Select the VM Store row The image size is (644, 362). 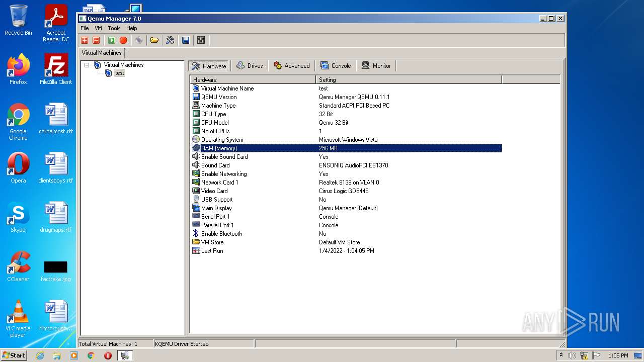pyautogui.click(x=347, y=242)
